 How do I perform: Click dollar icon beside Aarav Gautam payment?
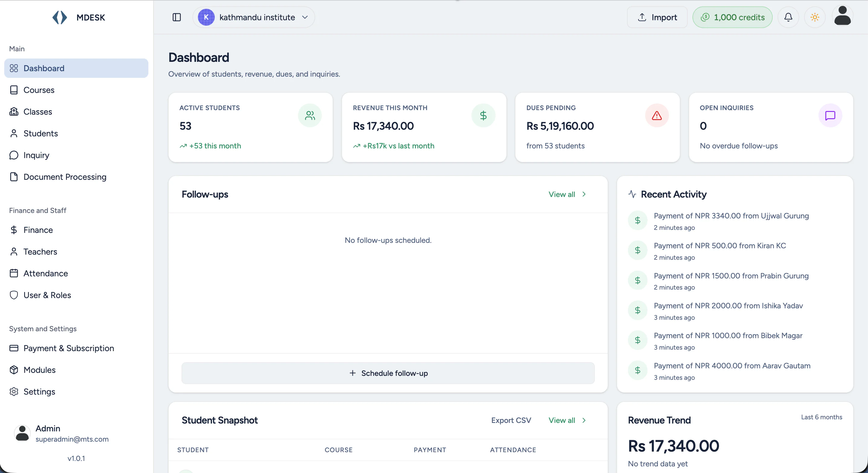point(638,370)
